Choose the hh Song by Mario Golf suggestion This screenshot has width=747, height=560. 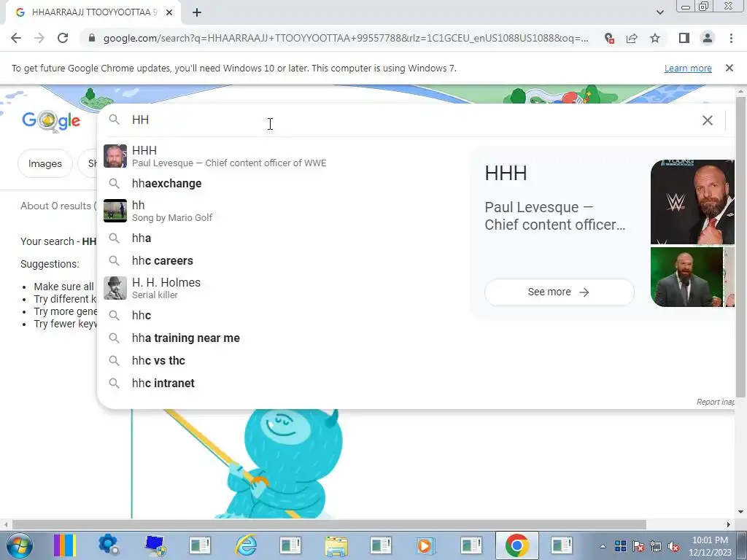(x=281, y=211)
